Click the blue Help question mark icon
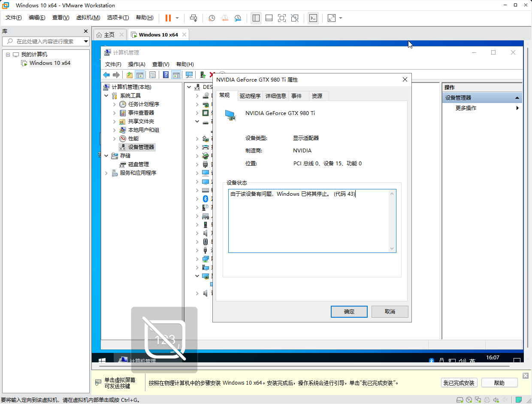 [166, 75]
